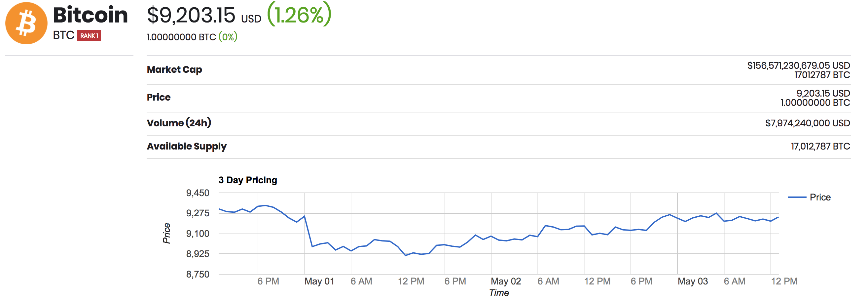Click the 3 Day Pricing chart title

(x=248, y=180)
